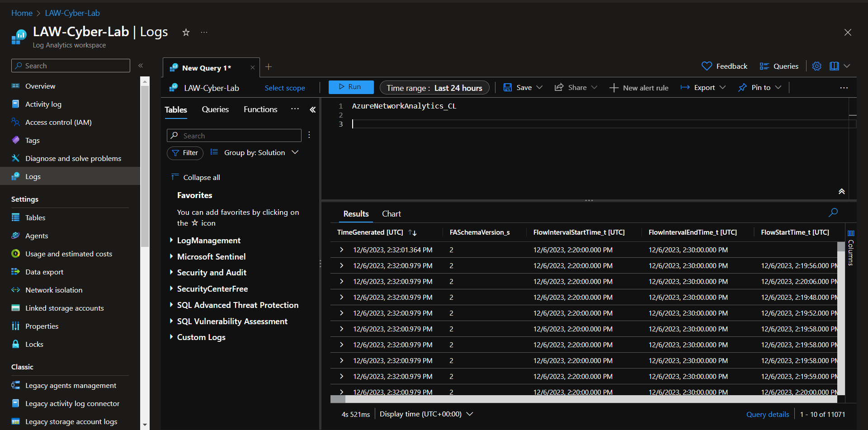The width and height of the screenshot is (868, 430).
Task: Expand SecurityCenterFree group
Action: [x=171, y=288]
